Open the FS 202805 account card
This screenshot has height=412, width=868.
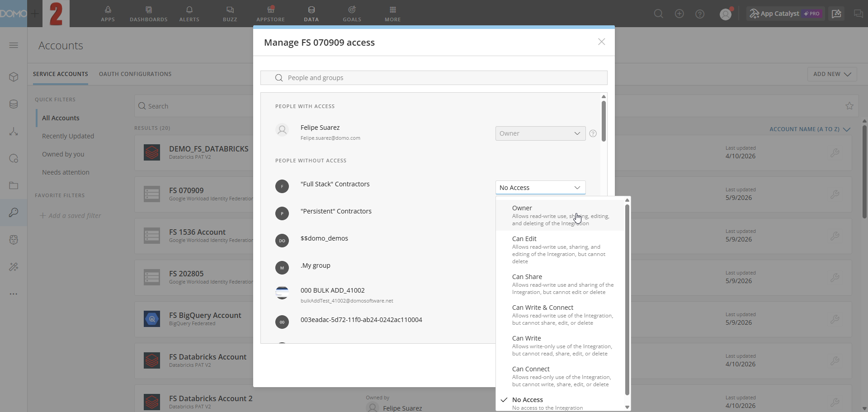194,277
